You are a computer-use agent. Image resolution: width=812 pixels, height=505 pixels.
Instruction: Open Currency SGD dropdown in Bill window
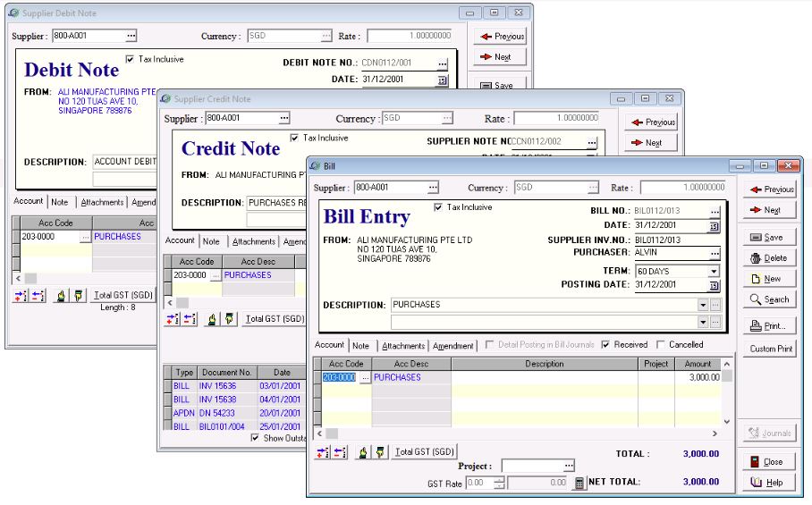(593, 188)
